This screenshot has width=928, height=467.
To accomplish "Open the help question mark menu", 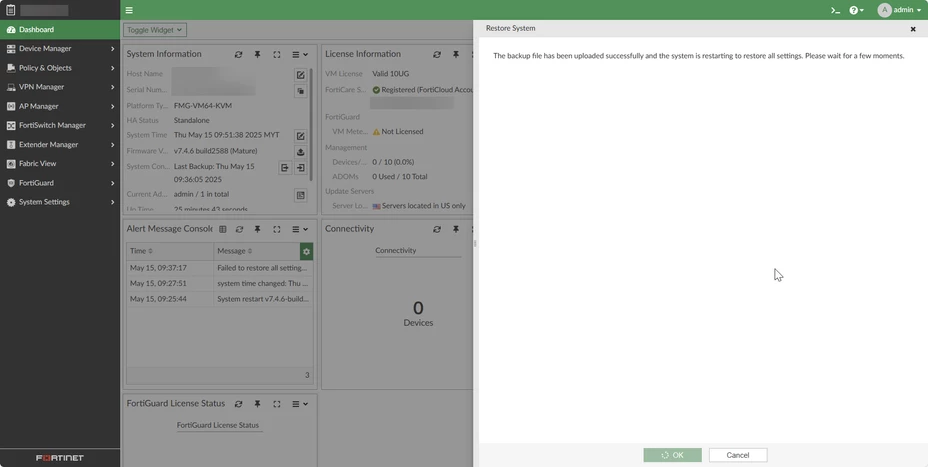I will click(x=856, y=10).
